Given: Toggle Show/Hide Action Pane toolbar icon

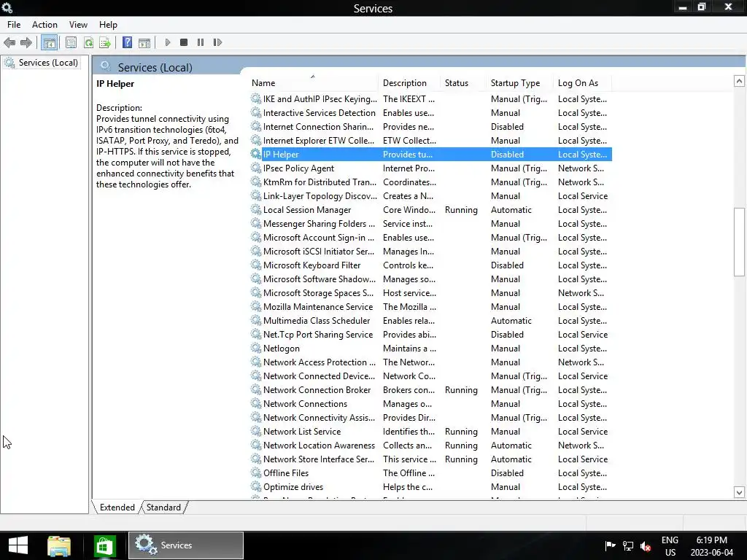Looking at the screenshot, I should [x=144, y=42].
